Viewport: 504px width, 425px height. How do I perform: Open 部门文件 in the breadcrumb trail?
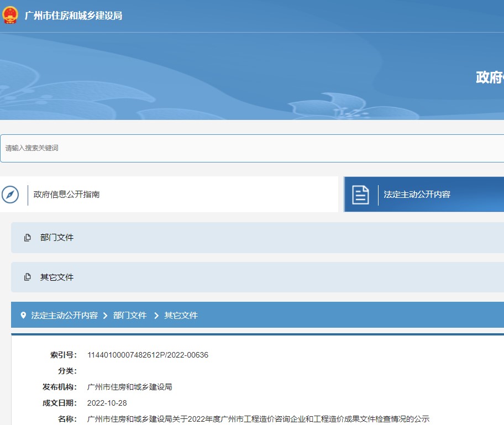pyautogui.click(x=130, y=316)
